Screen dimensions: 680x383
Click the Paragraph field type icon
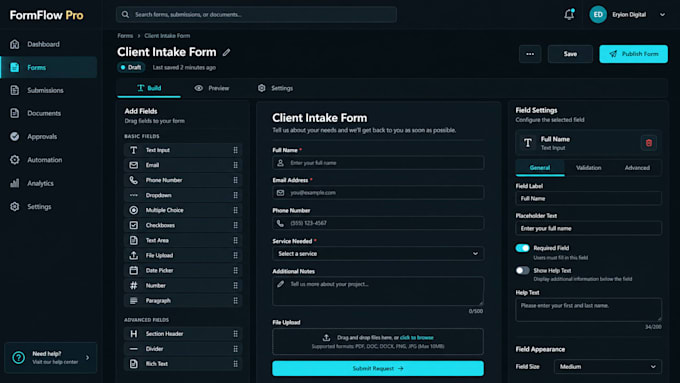[x=134, y=301]
